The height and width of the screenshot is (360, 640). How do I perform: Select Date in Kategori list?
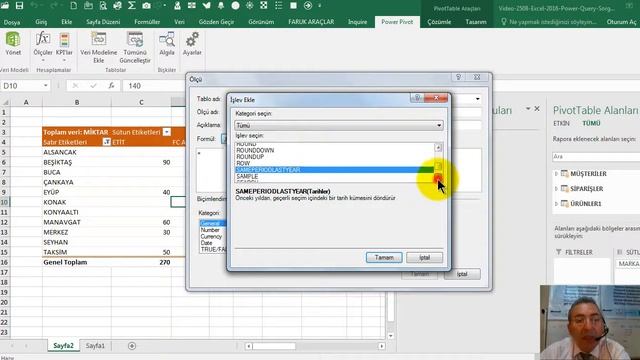(207, 243)
